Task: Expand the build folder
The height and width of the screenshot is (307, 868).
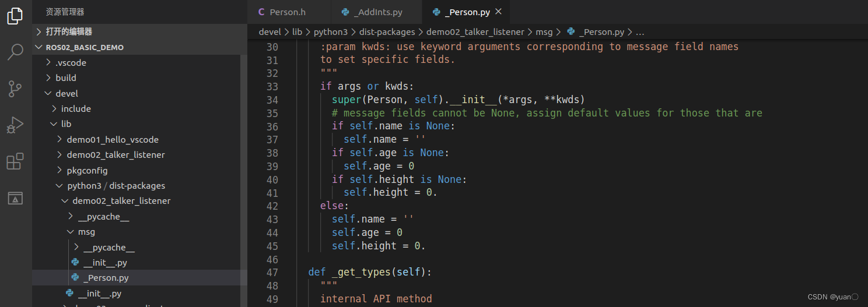Action: 66,77
